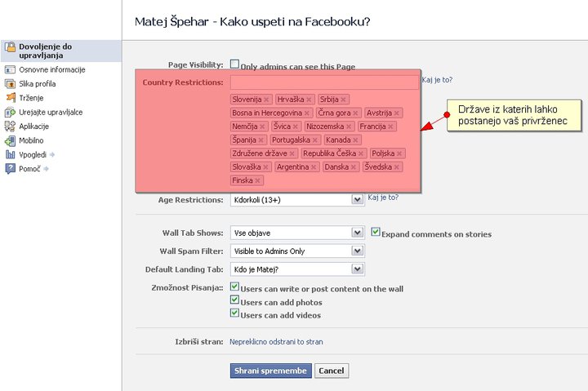The width and height of the screenshot is (588, 391).
Task: Click Kaj je to? beside Country Restrictions
Action: pyautogui.click(x=437, y=80)
